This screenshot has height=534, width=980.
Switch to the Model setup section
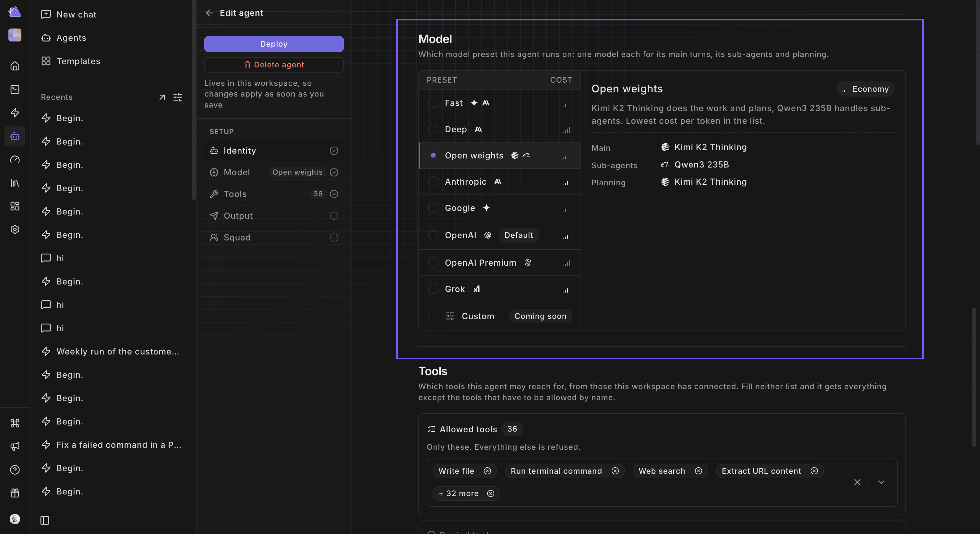273,173
